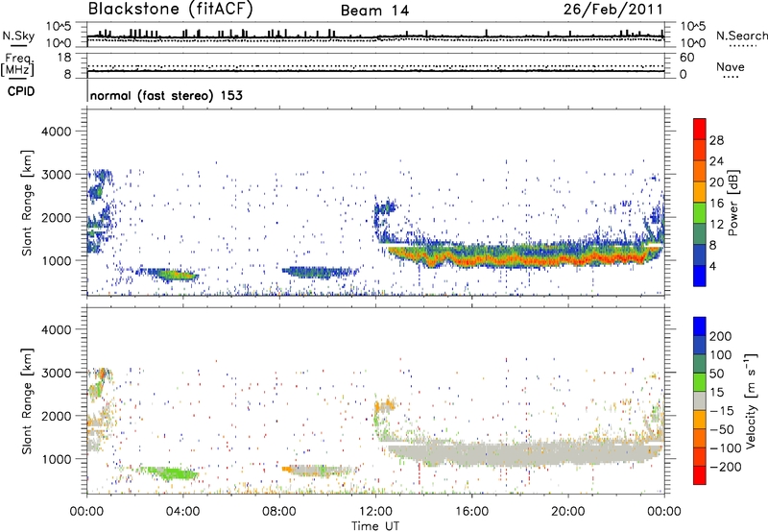Click Velocity colorbar segment between -15 and -50

pyautogui.click(x=700, y=420)
